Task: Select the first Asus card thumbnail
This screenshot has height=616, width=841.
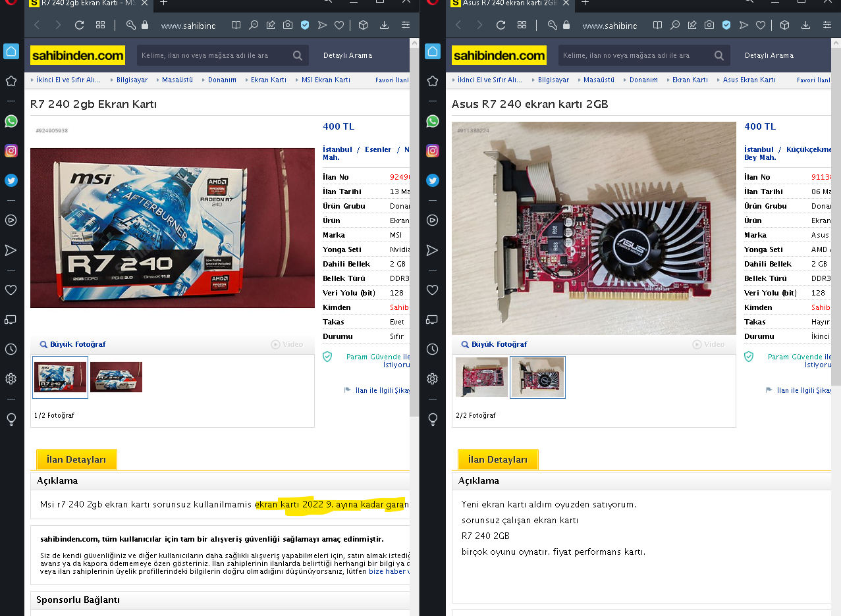Action: coord(481,377)
